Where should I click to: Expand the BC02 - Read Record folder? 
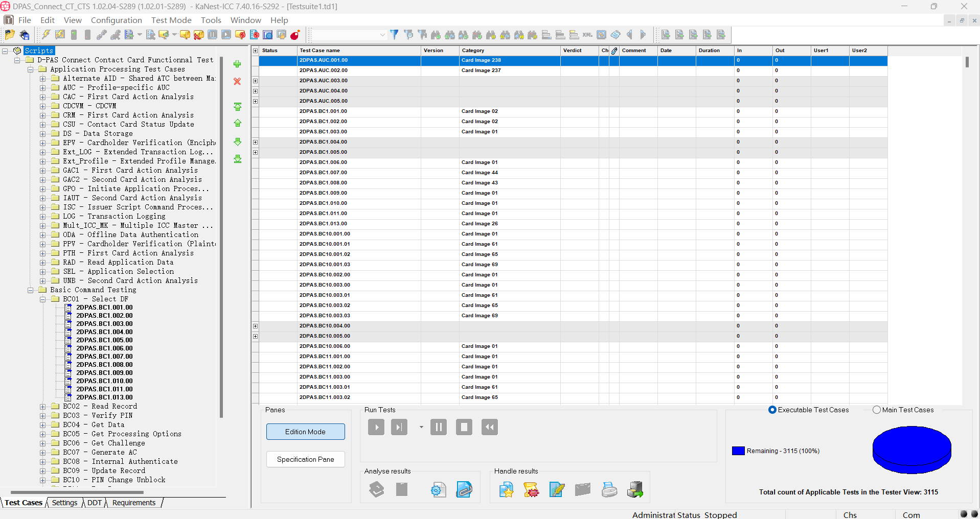coord(43,407)
